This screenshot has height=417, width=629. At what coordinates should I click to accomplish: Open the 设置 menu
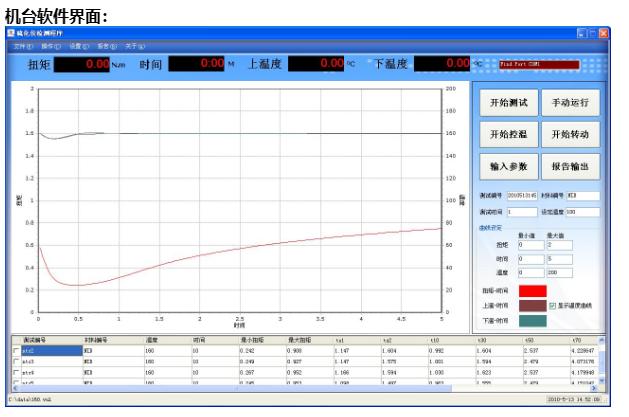[x=79, y=46]
